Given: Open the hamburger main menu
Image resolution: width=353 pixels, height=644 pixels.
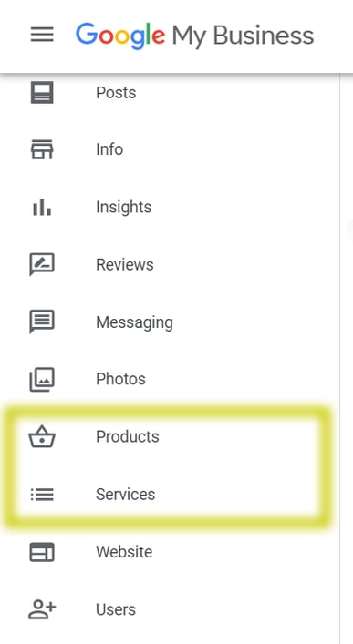Looking at the screenshot, I should pyautogui.click(x=42, y=35).
